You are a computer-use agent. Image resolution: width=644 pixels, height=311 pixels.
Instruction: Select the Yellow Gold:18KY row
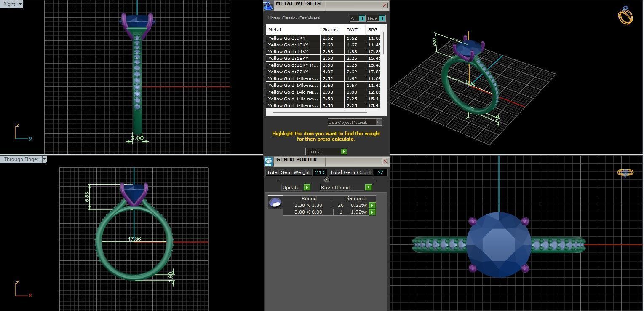tap(323, 59)
